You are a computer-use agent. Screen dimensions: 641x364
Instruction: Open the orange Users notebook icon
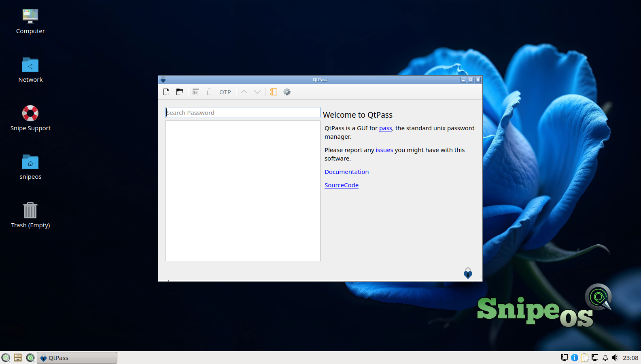[274, 92]
